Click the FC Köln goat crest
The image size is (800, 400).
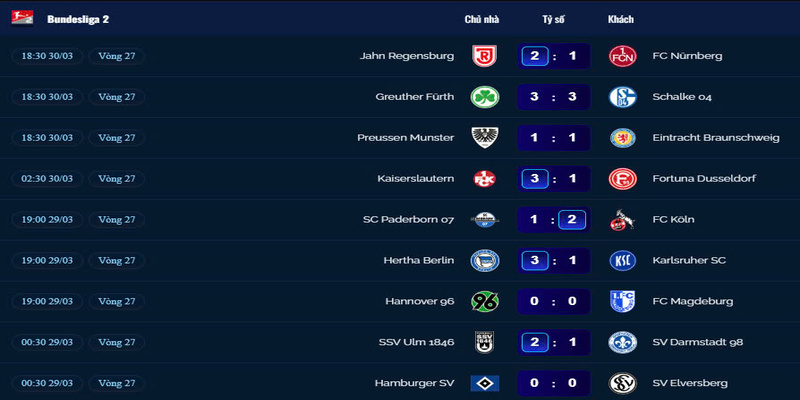coord(622,220)
